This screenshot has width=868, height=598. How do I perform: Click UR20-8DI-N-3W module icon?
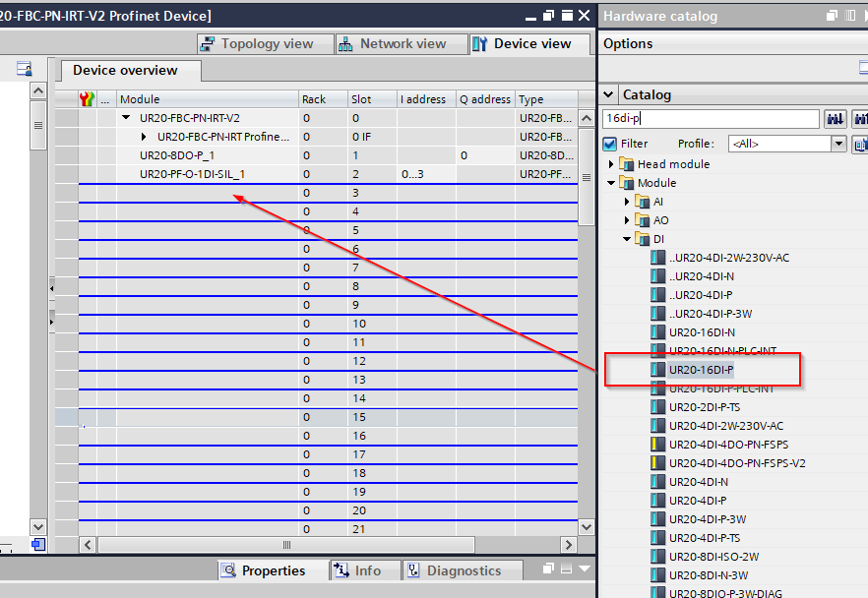(x=657, y=575)
